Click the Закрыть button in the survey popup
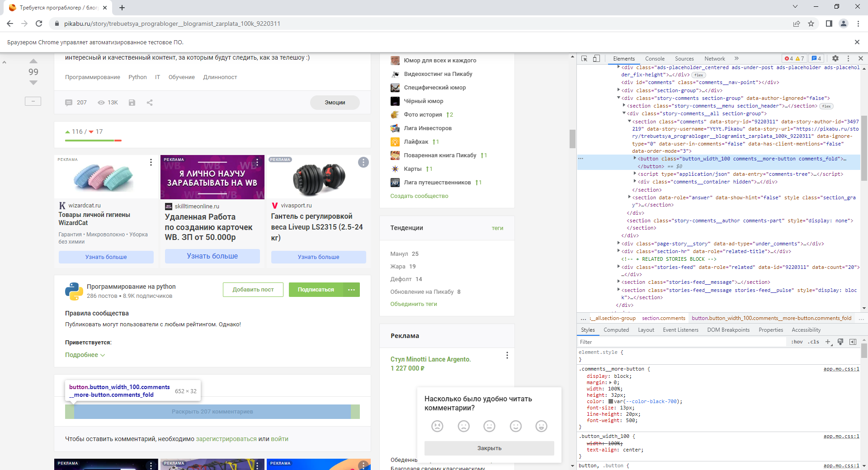 tap(489, 448)
